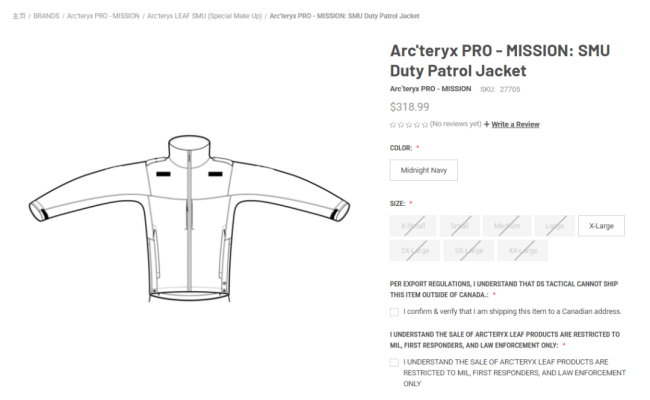Click the fifth rating star
This screenshot has width=650, height=400.
point(424,125)
